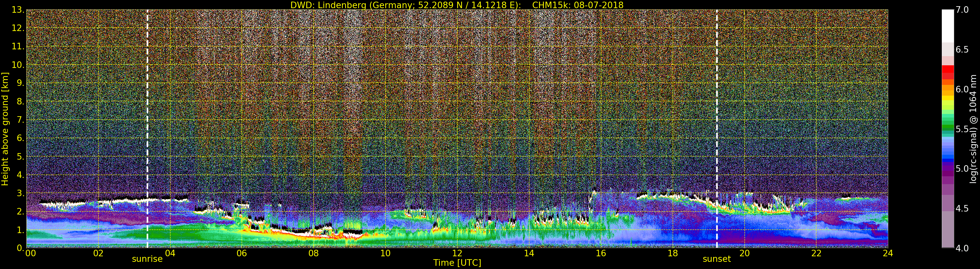Click the chart title mentioning Lindenberg

(457, 5)
